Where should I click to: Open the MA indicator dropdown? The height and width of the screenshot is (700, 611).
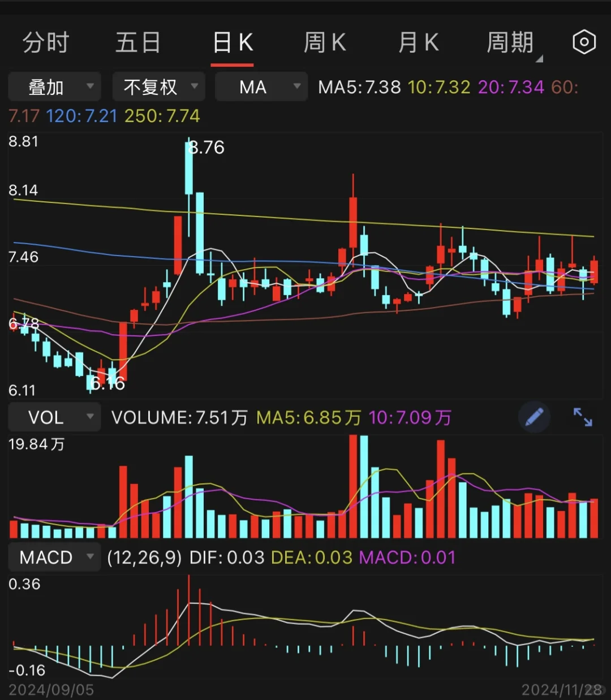(x=261, y=87)
